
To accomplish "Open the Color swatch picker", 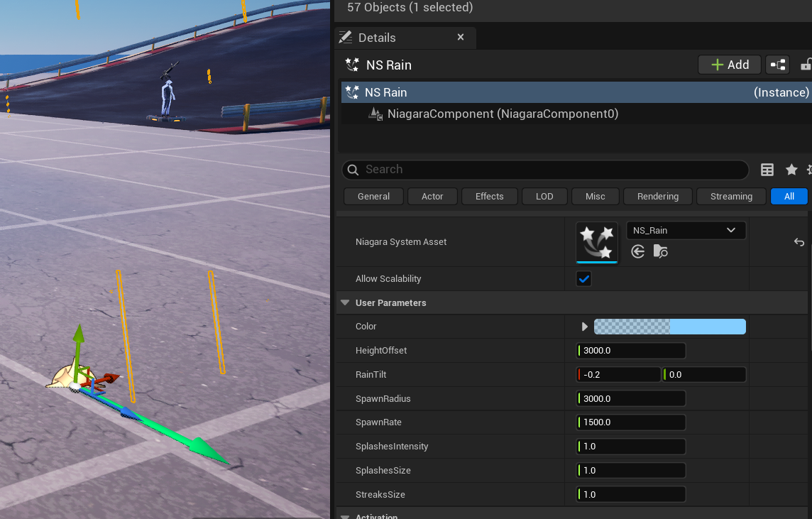I will pyautogui.click(x=669, y=327).
